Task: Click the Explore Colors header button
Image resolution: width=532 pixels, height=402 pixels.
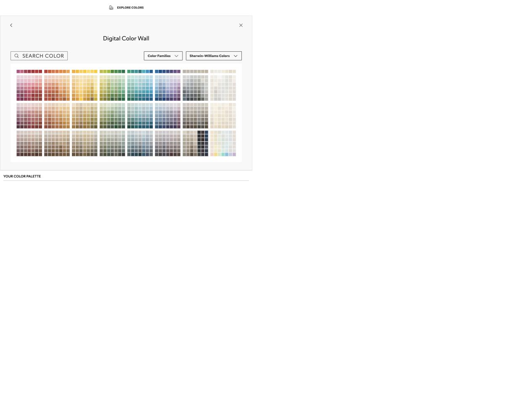Action: click(126, 8)
